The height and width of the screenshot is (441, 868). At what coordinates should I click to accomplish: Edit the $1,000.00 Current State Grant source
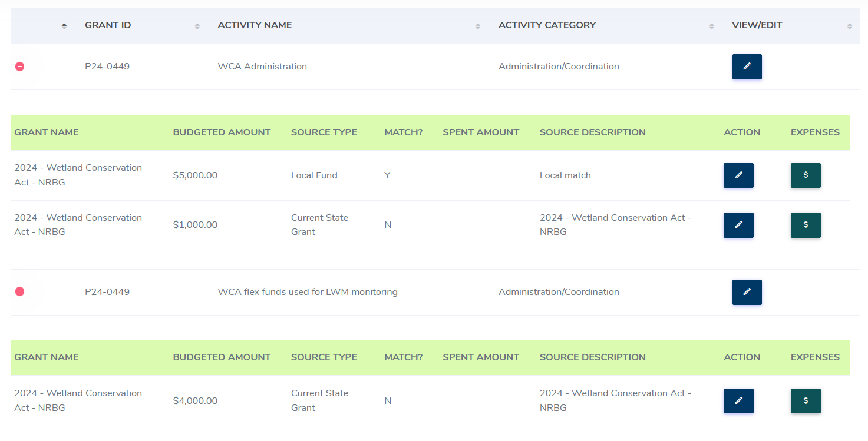tap(738, 225)
